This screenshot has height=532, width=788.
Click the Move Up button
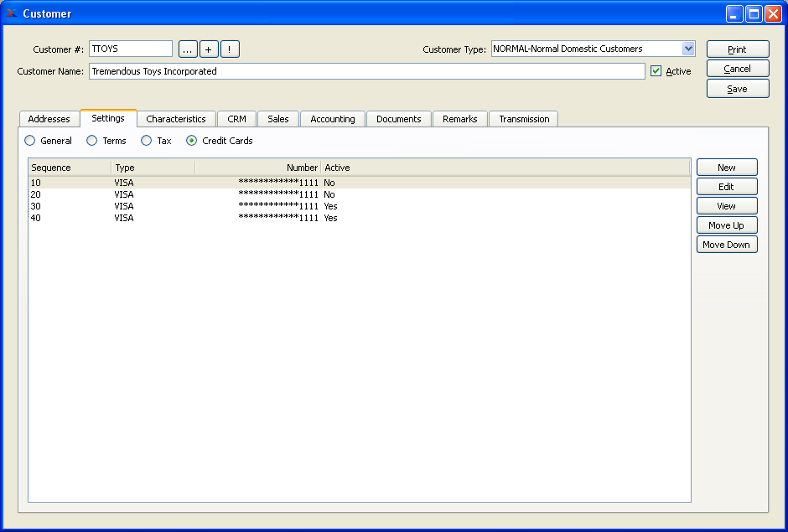727,225
